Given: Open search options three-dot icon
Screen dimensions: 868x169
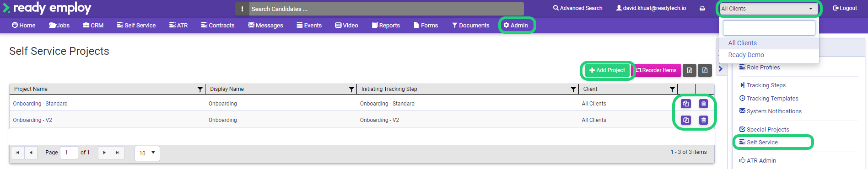Looking at the screenshot, I should click(242, 9).
